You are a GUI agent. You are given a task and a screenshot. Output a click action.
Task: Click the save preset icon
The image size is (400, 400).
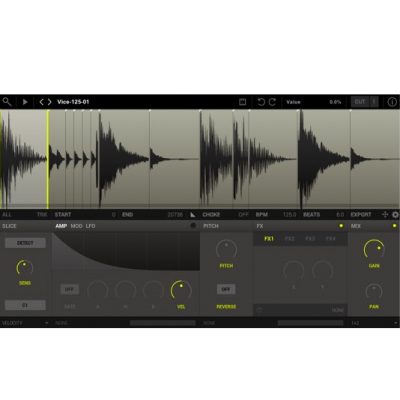pyautogui.click(x=243, y=102)
